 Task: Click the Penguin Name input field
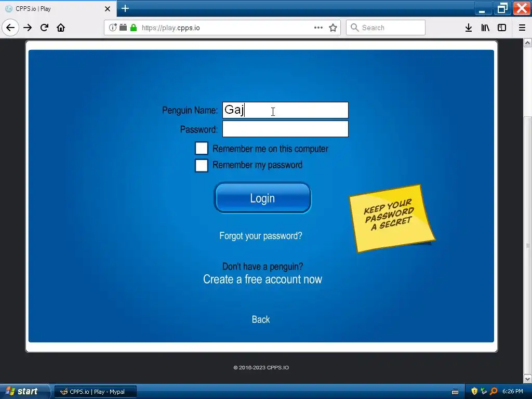[285, 110]
